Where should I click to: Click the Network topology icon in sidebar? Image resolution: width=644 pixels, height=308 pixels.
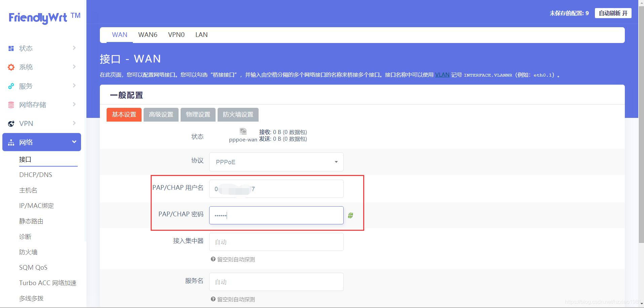(11, 142)
